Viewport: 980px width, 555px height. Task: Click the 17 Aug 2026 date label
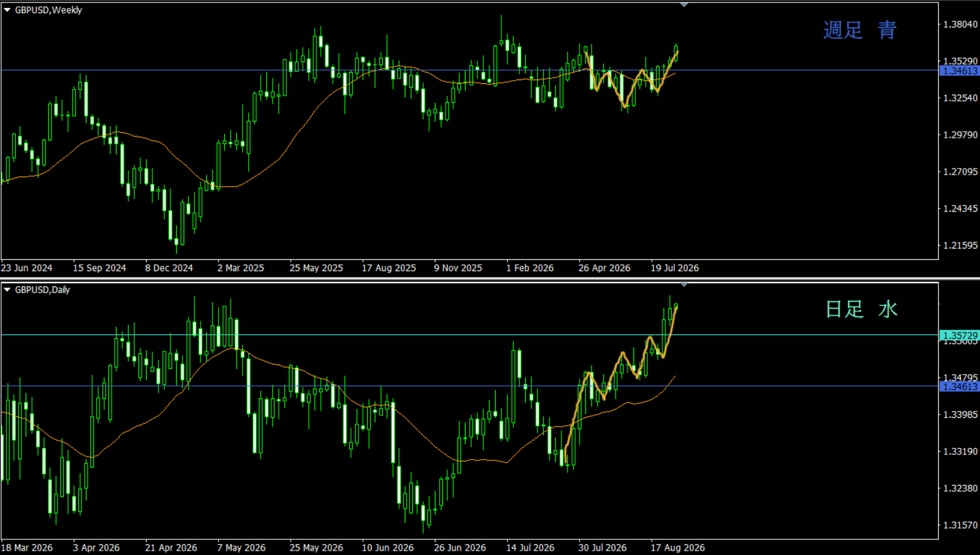(677, 548)
